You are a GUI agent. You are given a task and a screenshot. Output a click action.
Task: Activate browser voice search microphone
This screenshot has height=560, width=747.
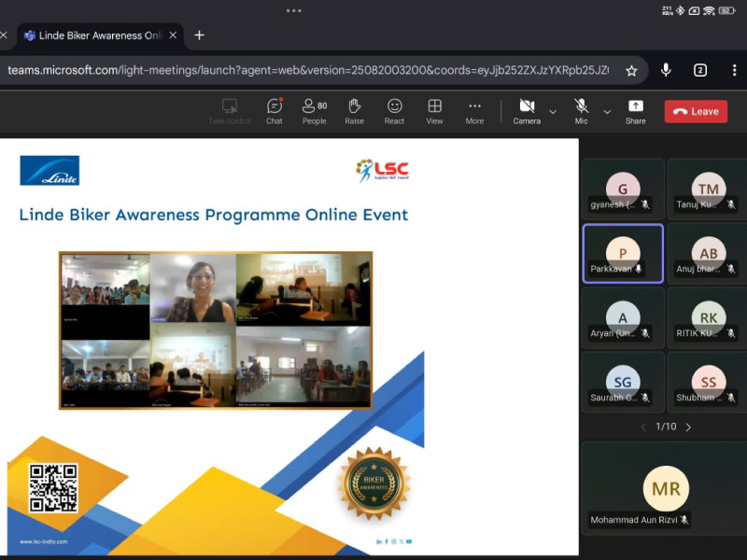tap(666, 71)
